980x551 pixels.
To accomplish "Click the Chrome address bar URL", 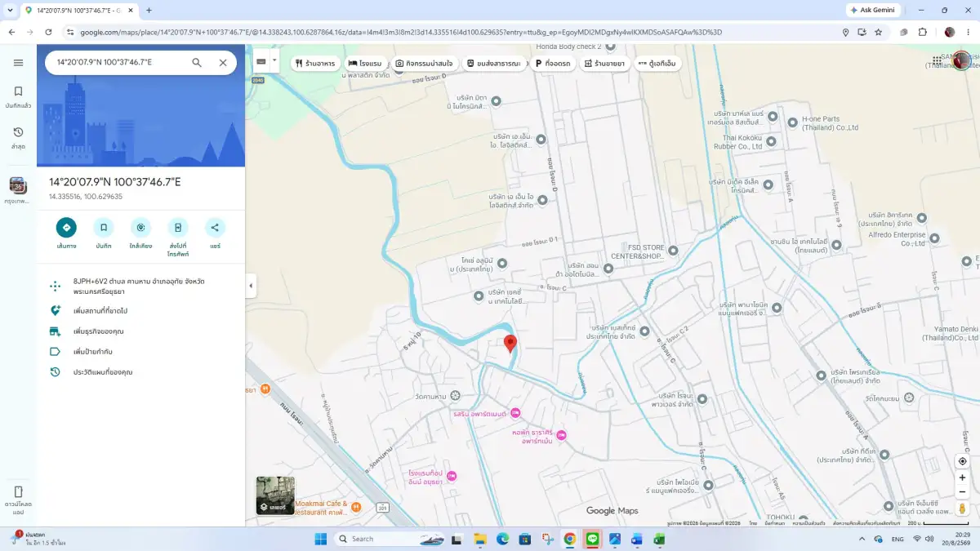I will [400, 32].
